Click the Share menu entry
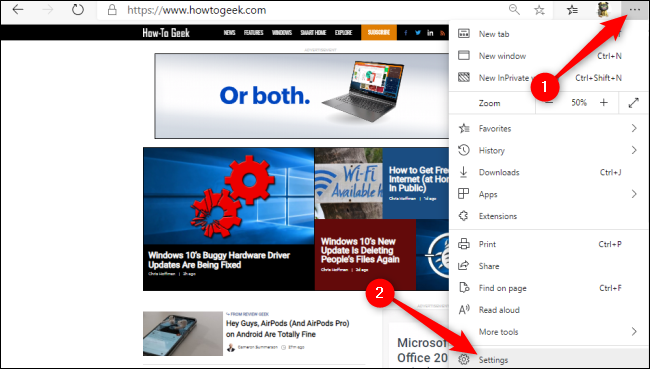 point(548,266)
